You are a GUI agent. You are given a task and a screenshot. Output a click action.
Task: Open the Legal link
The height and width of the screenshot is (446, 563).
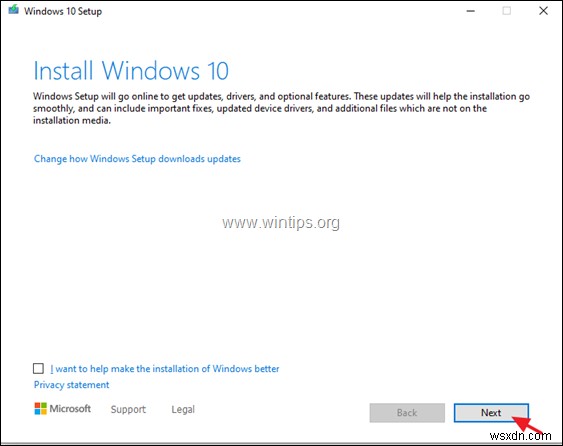tap(183, 409)
